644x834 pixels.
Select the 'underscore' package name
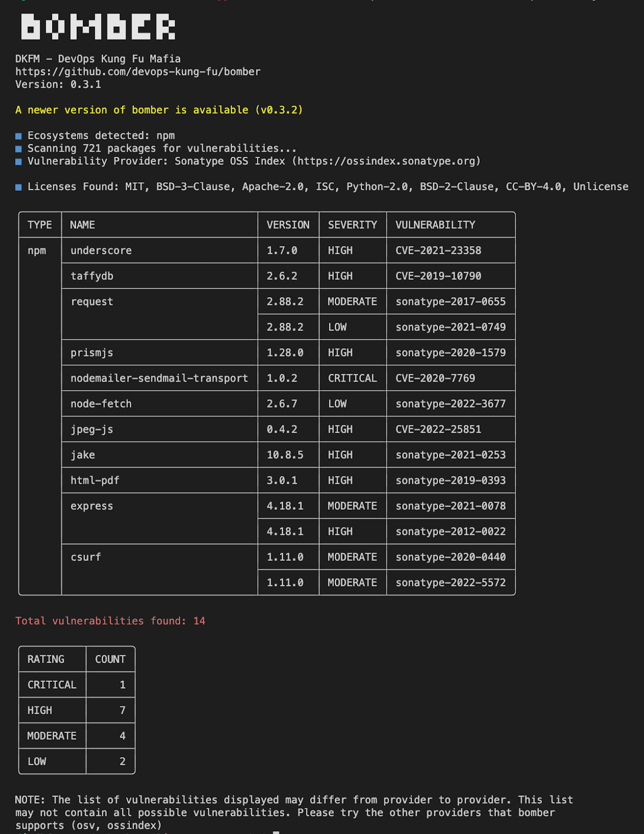[x=101, y=251]
